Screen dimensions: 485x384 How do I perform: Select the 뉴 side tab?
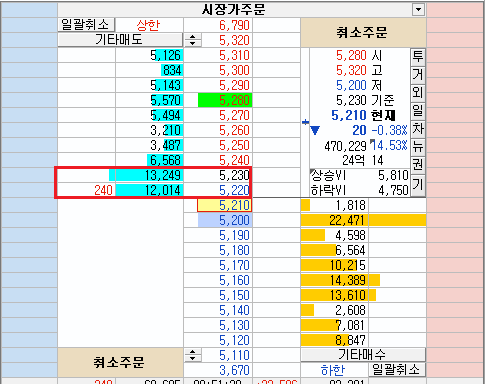[x=418, y=146]
